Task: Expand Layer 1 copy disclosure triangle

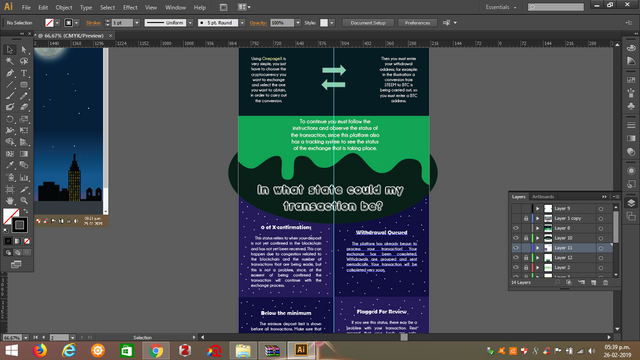Action: 538,218
